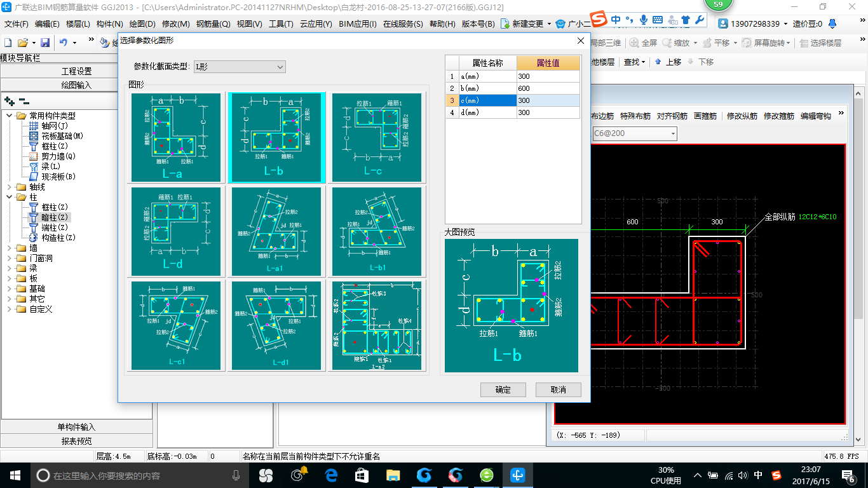Click the 报表预览 navigation button

pos(76,441)
